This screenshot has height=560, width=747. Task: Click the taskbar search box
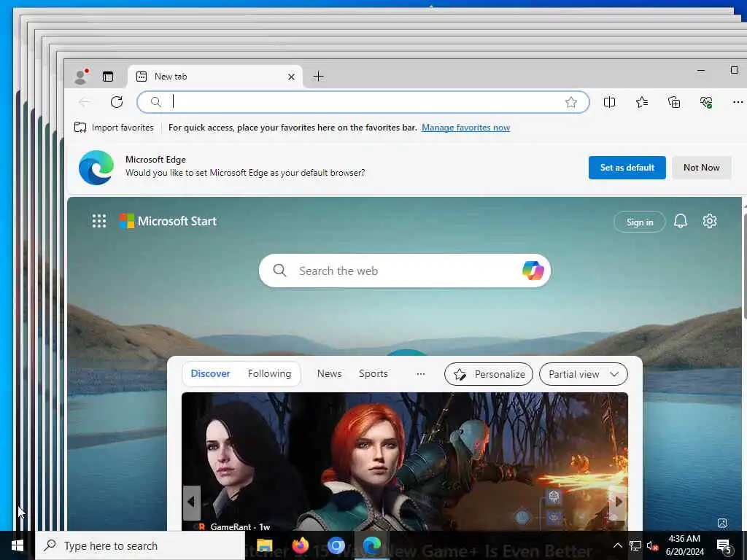click(x=140, y=545)
